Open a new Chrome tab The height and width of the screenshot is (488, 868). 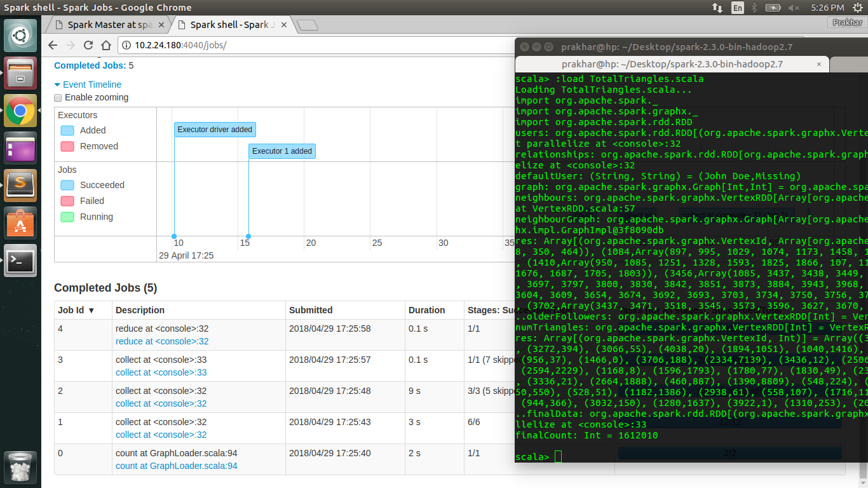click(x=308, y=25)
